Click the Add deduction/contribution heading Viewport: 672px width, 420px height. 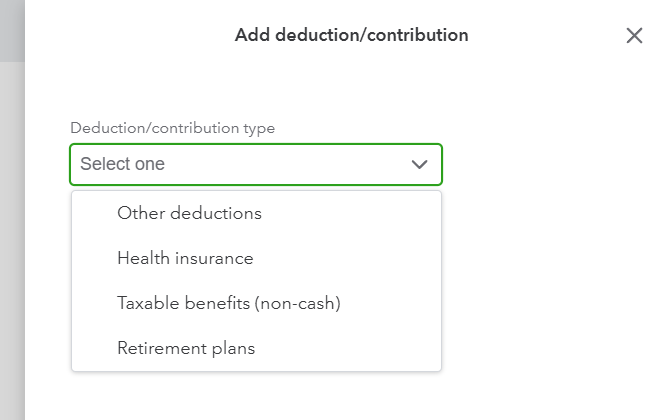coord(351,36)
